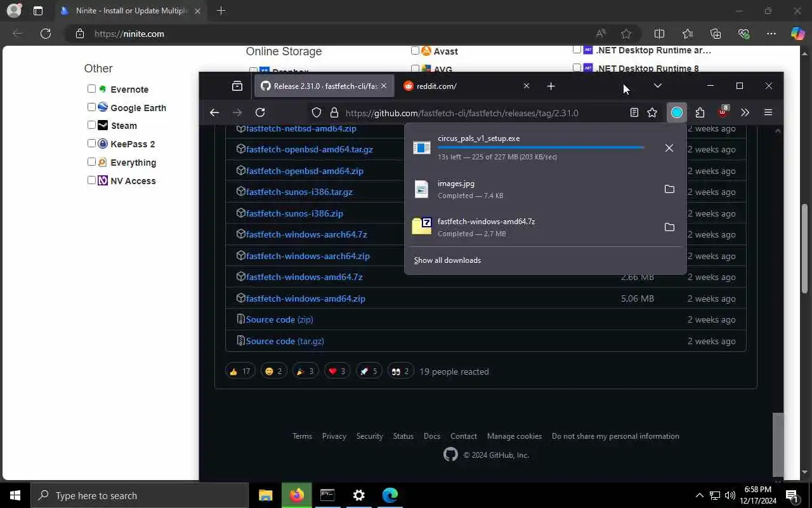Check the Google Earth checkbox
This screenshot has height=508, width=812.
click(91, 107)
